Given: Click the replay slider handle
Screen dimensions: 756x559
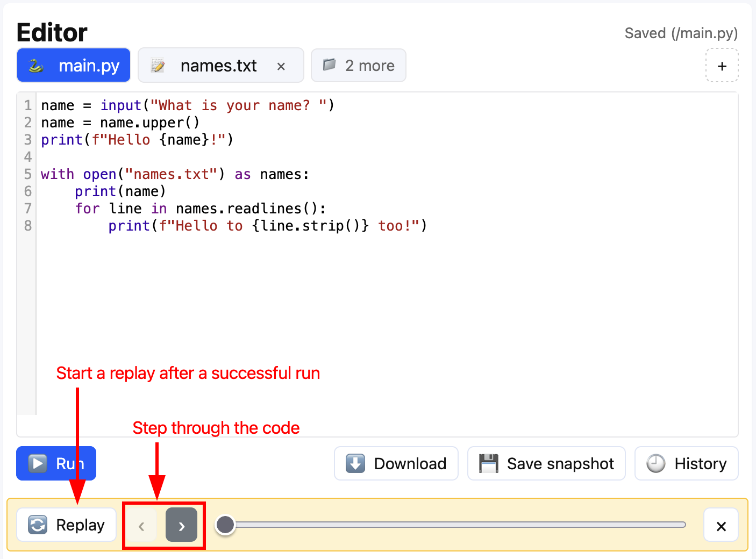Looking at the screenshot, I should (225, 525).
